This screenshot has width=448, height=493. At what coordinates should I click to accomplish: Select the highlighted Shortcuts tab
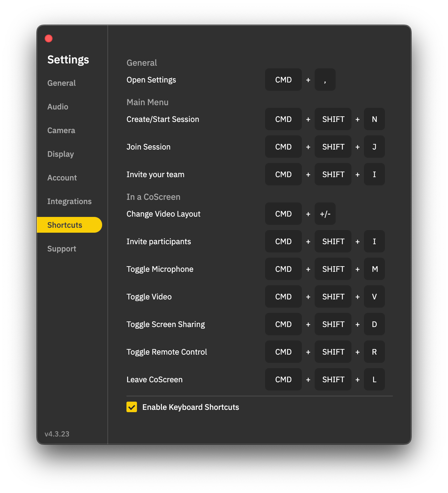tap(69, 225)
